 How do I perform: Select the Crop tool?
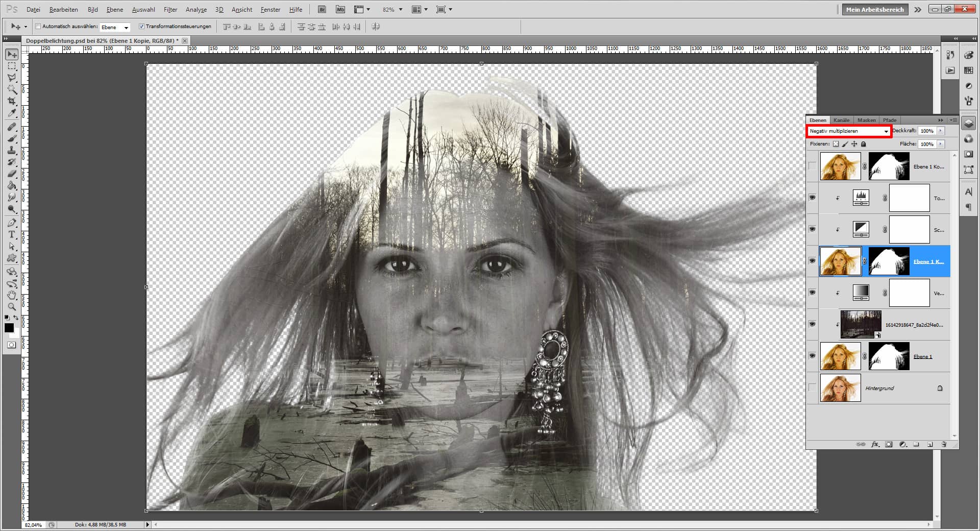coord(11,102)
